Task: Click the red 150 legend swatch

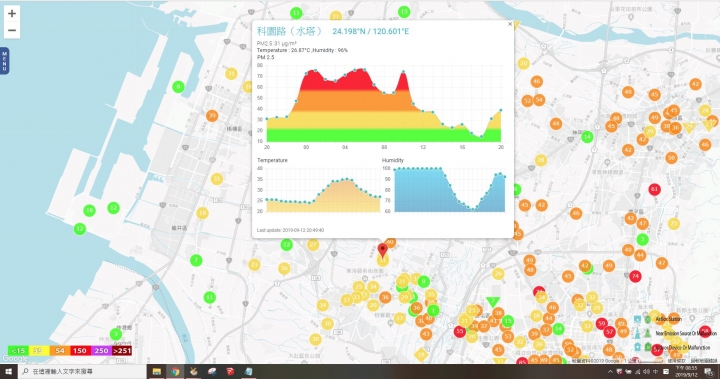Action: point(80,351)
